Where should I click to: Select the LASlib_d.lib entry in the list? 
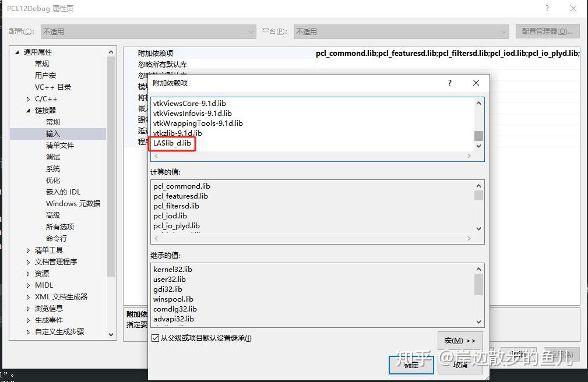pyautogui.click(x=172, y=143)
